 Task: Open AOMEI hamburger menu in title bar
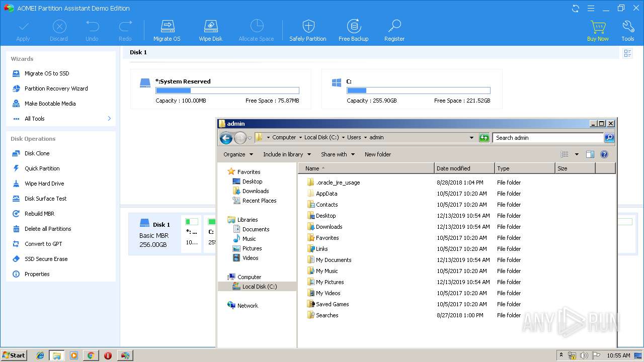tap(591, 8)
